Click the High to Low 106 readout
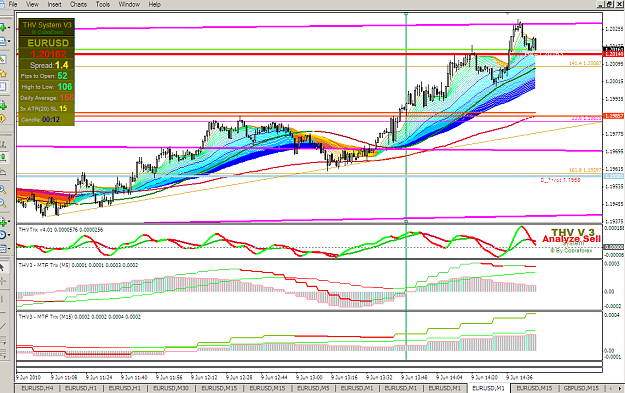625x393 pixels. coord(47,86)
